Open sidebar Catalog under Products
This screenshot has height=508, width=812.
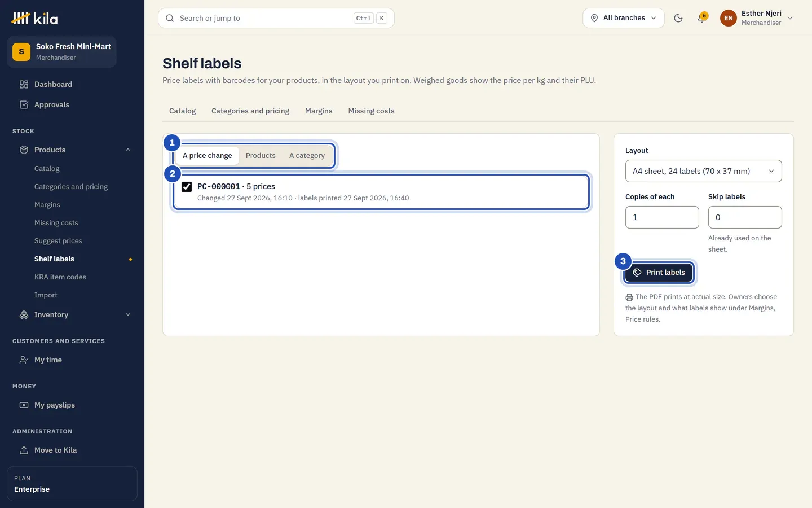tap(47, 169)
